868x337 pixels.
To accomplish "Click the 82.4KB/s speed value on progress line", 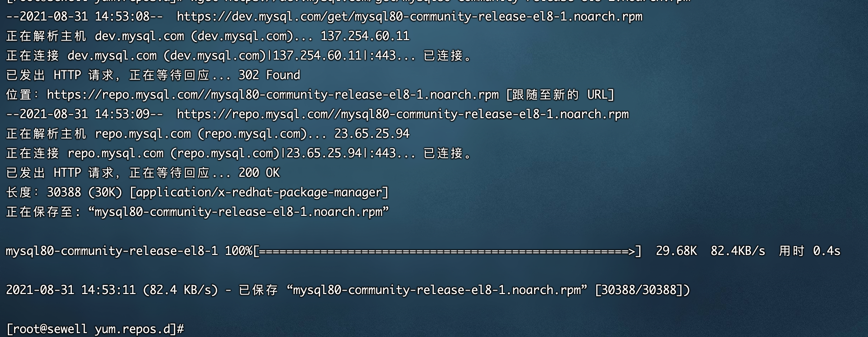I will coord(738,251).
